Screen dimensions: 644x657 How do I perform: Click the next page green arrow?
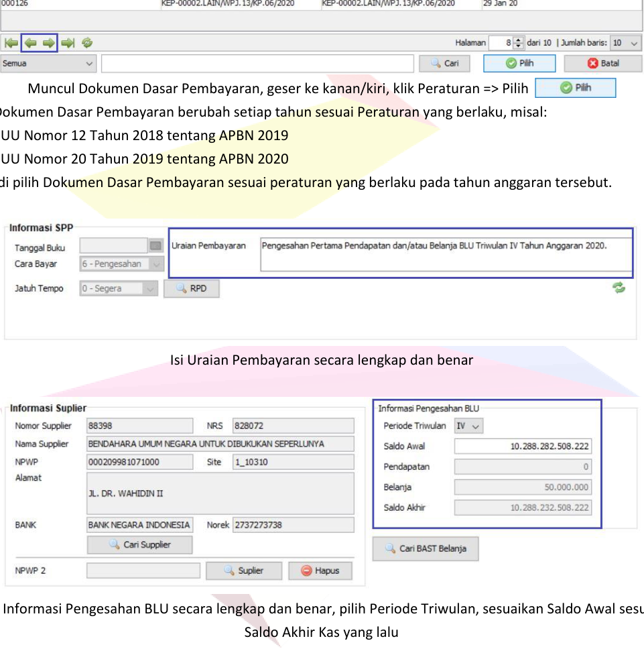click(49, 43)
